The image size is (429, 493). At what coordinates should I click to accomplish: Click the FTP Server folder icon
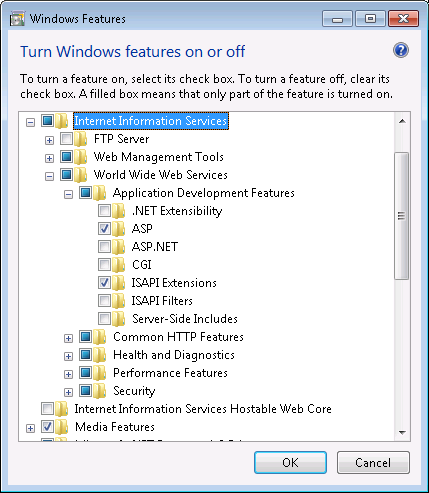coord(80,139)
